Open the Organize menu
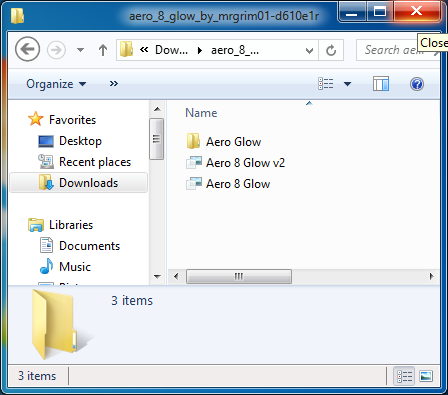 tap(56, 84)
